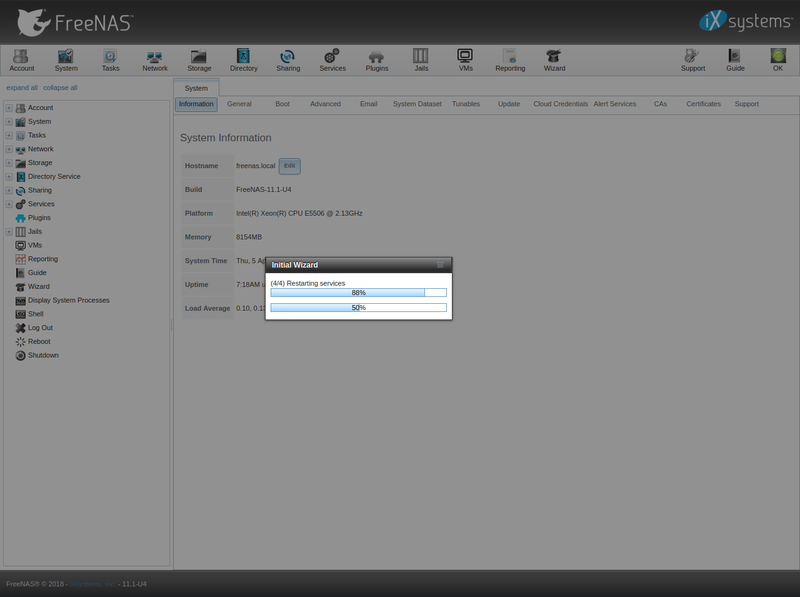Switch to the Email tab
This screenshot has height=597, width=800.
point(368,104)
